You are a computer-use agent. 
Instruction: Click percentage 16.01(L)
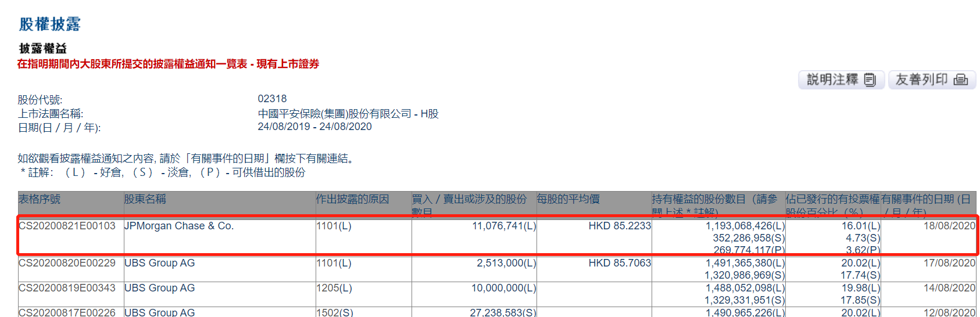[x=861, y=226]
